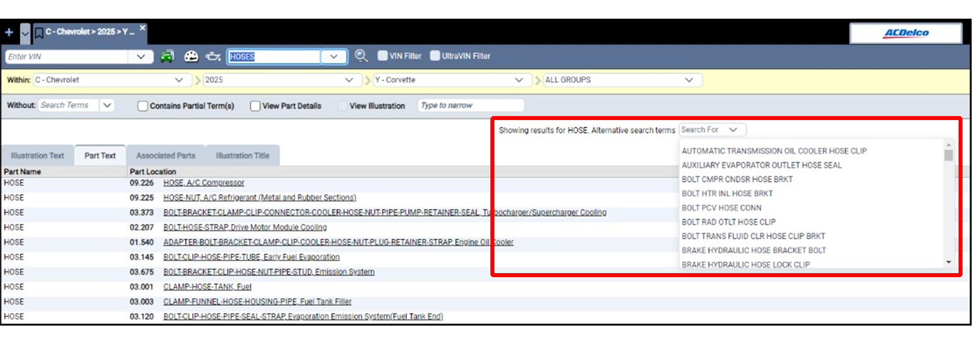Click the green car vehicle icon

[x=167, y=56]
